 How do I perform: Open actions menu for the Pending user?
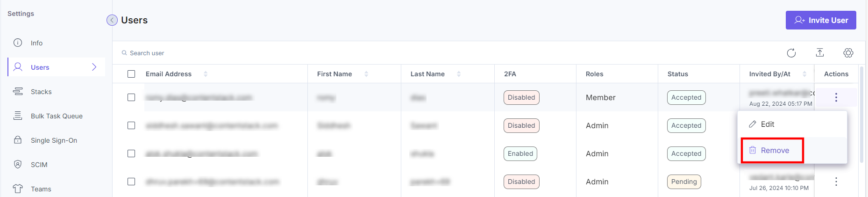click(x=836, y=182)
